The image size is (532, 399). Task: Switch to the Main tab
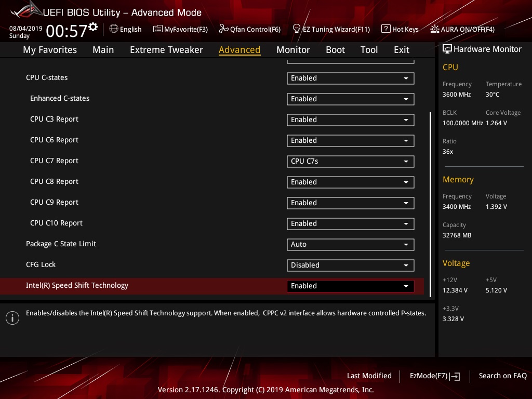(103, 50)
